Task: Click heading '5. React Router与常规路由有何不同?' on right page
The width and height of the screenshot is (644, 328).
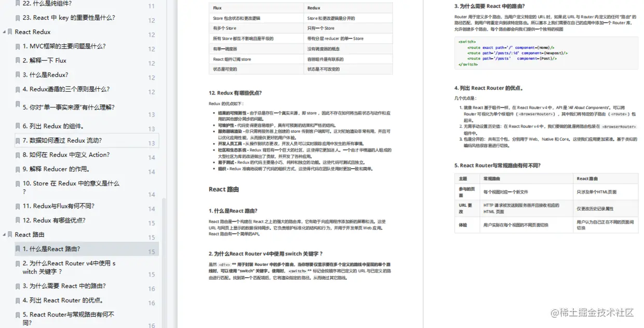Action: pyautogui.click(x=498, y=166)
